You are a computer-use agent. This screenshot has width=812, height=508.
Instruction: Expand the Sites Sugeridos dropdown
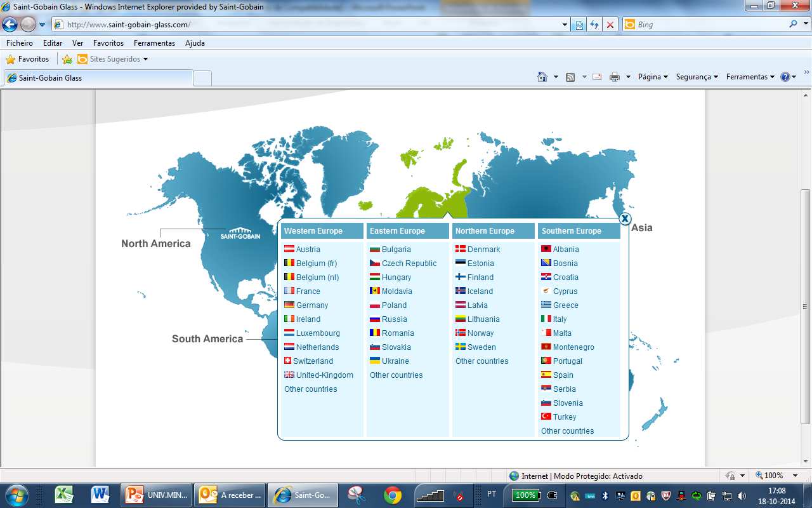(145, 59)
